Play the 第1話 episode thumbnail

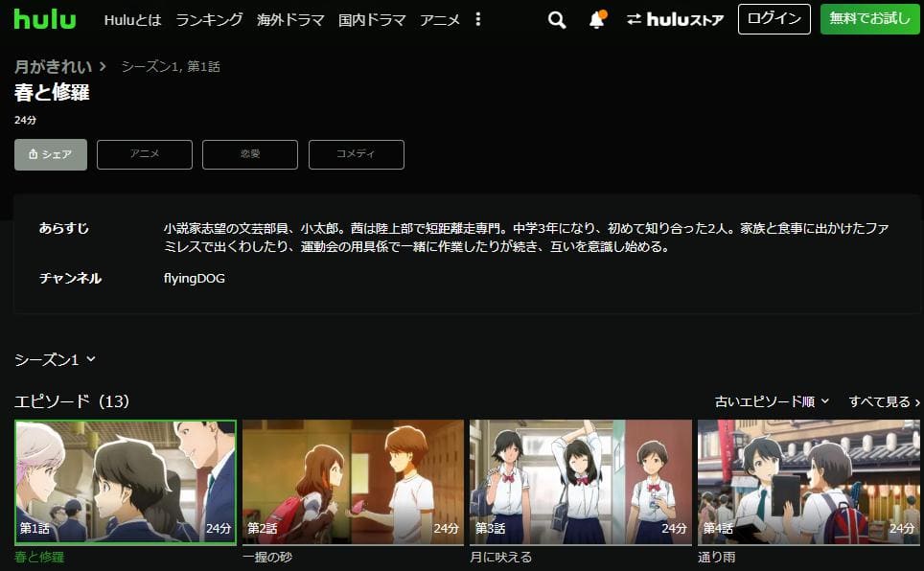126,482
